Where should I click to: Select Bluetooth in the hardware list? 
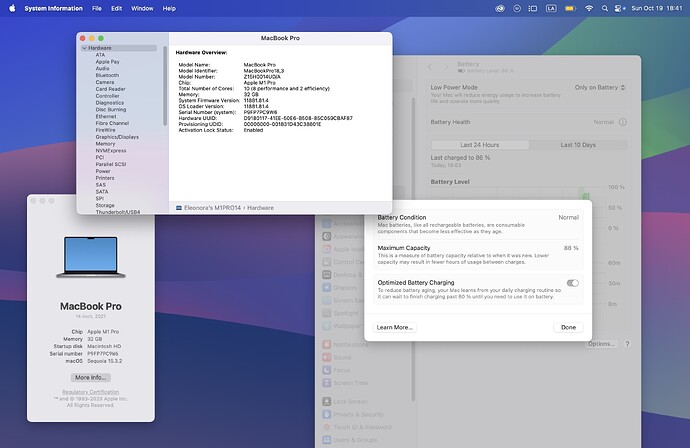click(x=107, y=75)
